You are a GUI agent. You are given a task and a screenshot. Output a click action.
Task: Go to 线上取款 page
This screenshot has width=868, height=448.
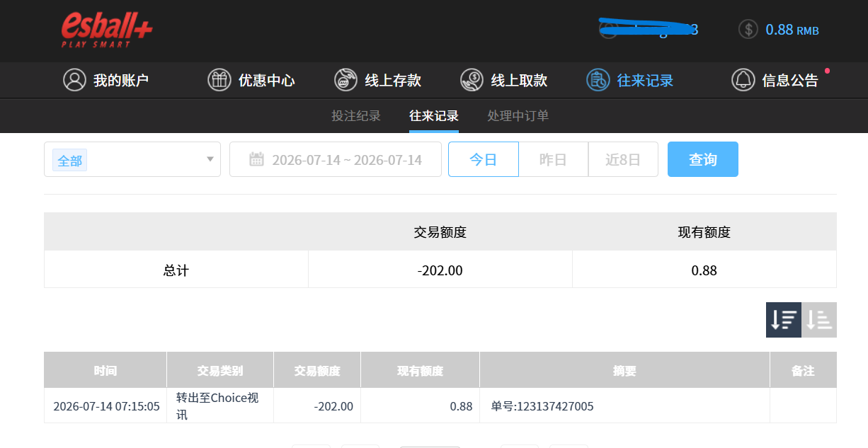tap(504, 80)
